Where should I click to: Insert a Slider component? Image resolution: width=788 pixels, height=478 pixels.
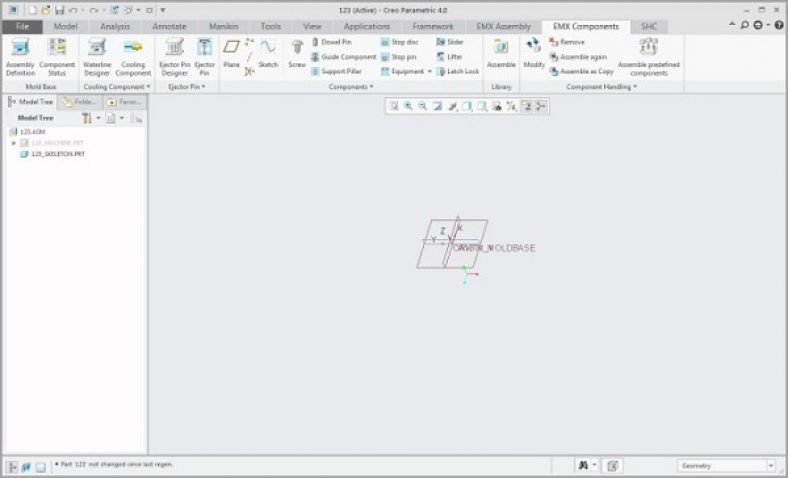click(x=450, y=42)
